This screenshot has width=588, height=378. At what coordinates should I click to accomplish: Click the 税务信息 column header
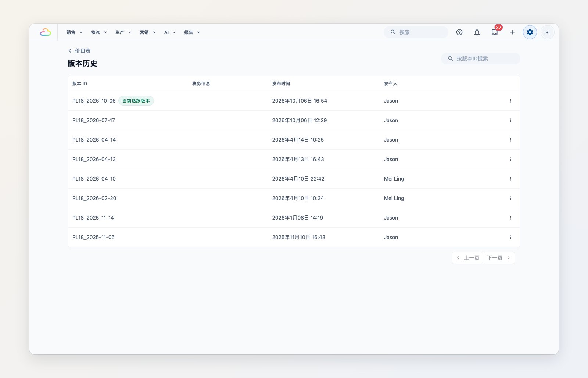click(x=201, y=83)
